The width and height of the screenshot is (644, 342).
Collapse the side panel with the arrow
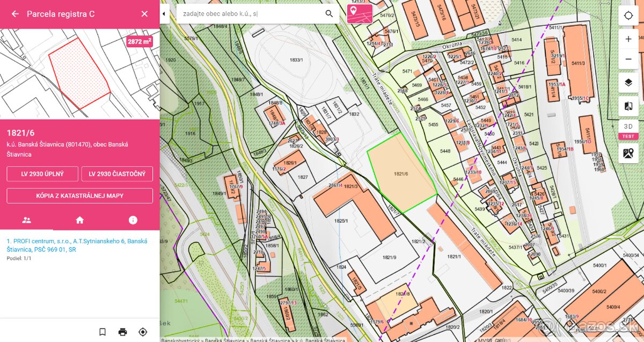click(x=165, y=14)
